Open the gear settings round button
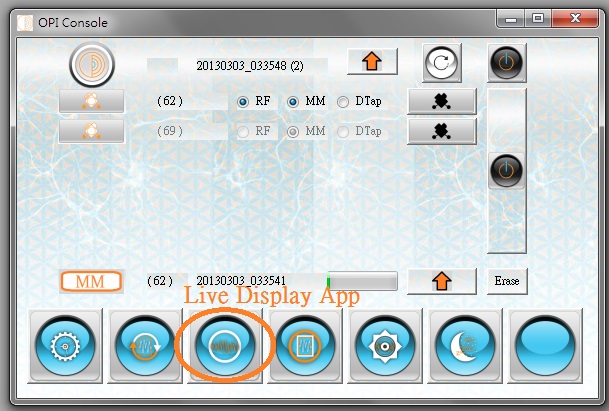The image size is (609, 411). pyautogui.click(x=65, y=346)
